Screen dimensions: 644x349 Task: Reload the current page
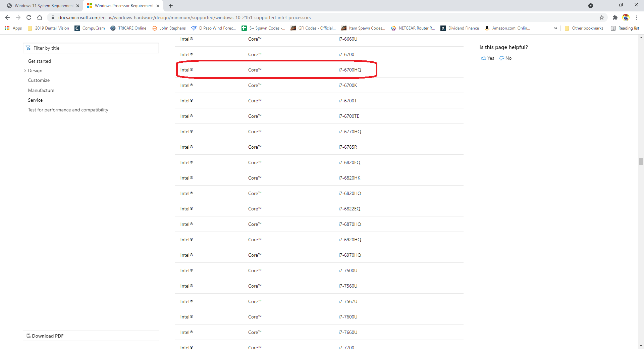tap(29, 17)
